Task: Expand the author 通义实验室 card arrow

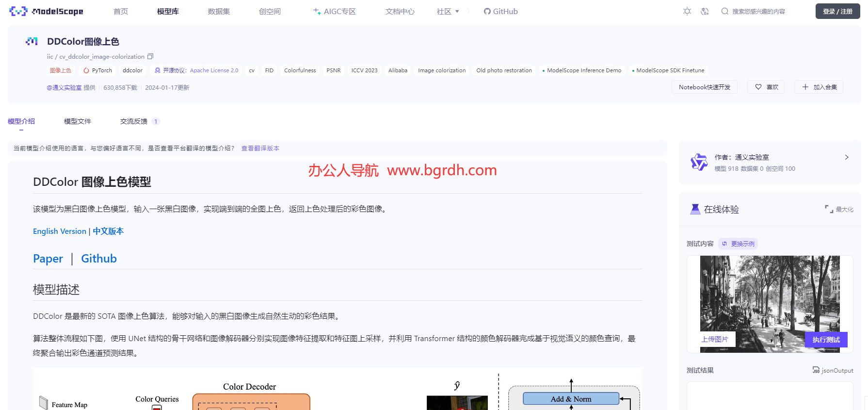Action: [x=847, y=157]
